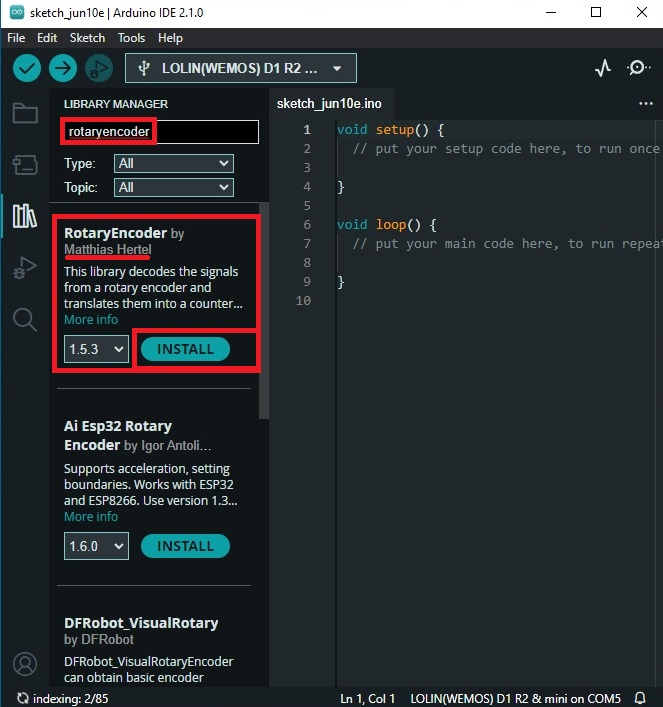Open the Help menu
The height and width of the screenshot is (707, 663).
(170, 38)
